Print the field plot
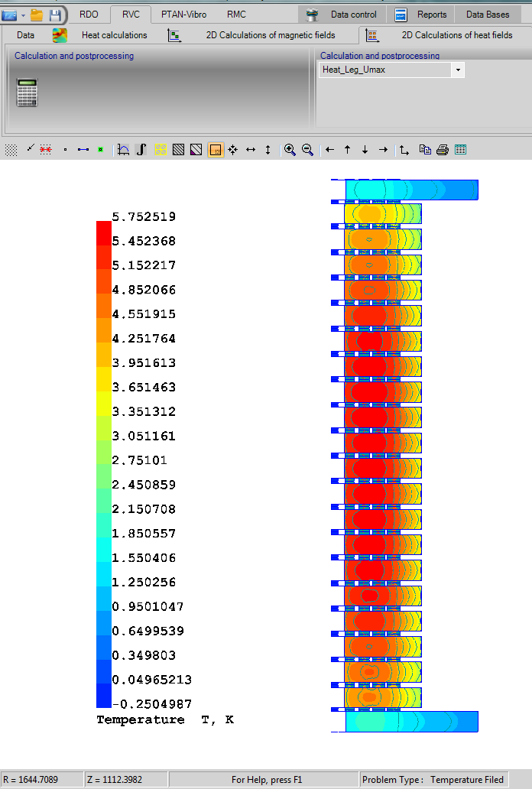The image size is (532, 789). [x=443, y=149]
